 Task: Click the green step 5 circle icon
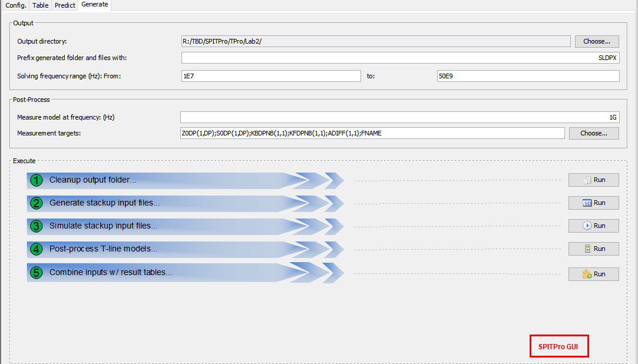(37, 273)
